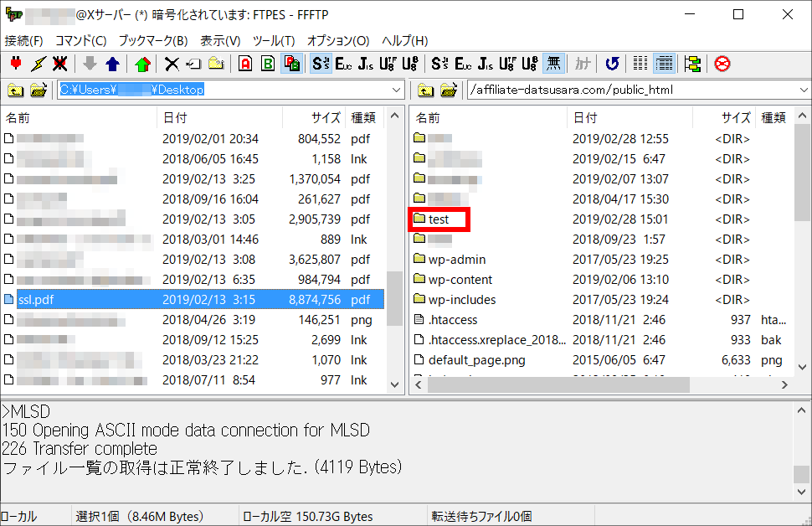Disconnect from the FTP server
The width and height of the screenshot is (812, 526).
coord(59,63)
